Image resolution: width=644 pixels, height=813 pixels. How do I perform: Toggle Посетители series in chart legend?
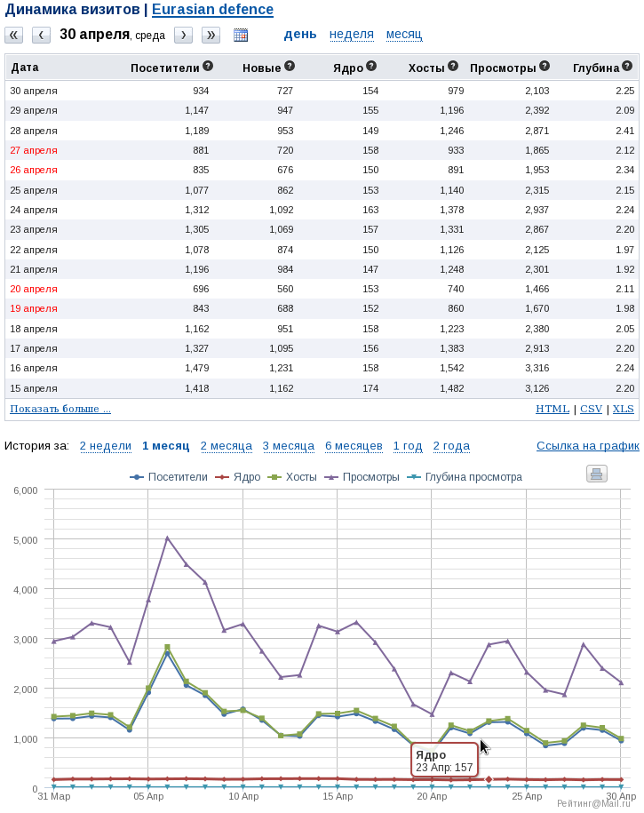tap(169, 477)
